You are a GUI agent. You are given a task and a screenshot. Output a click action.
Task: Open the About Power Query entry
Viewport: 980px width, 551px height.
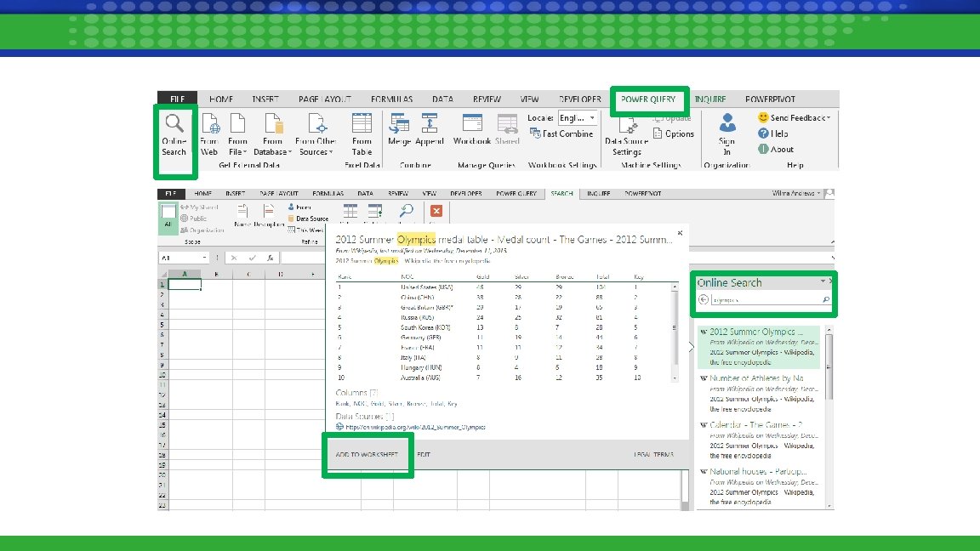(x=776, y=150)
